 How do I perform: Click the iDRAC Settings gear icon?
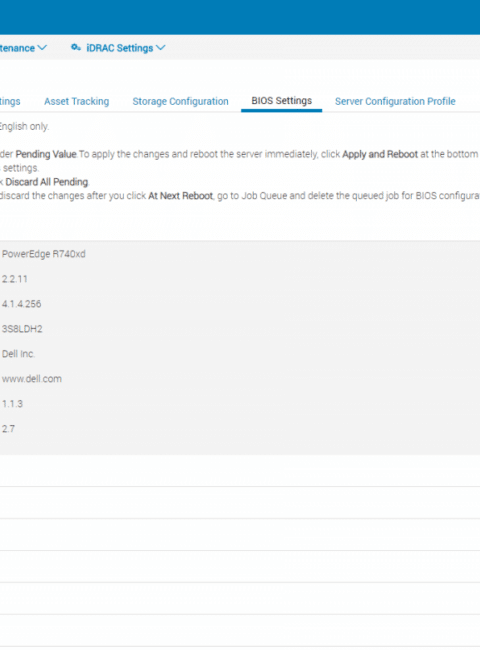coord(75,48)
